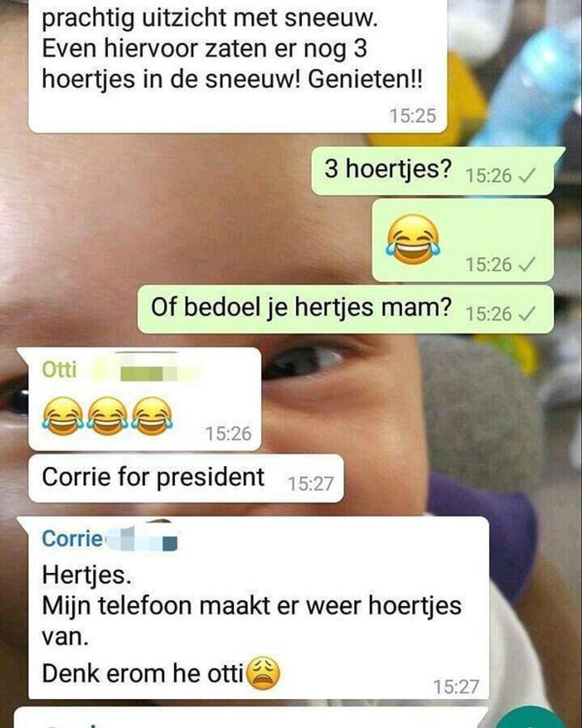Click the first laughing emoji from Otti
The image size is (582, 728).
pos(62,416)
